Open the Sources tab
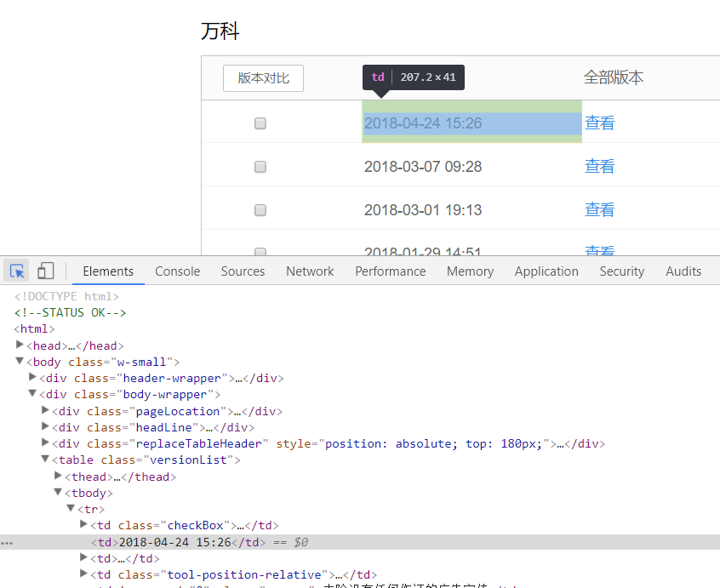 [243, 271]
